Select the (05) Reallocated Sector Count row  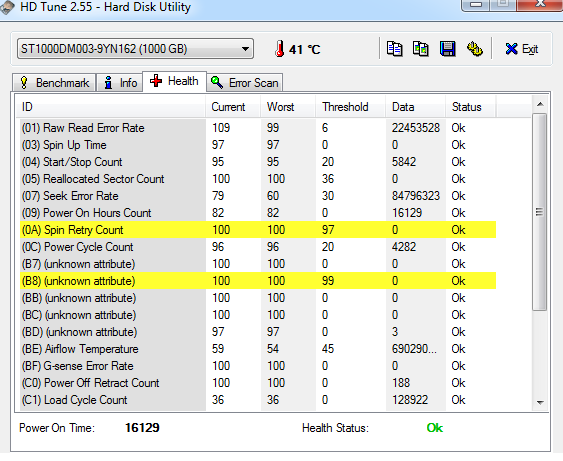[x=258, y=179]
